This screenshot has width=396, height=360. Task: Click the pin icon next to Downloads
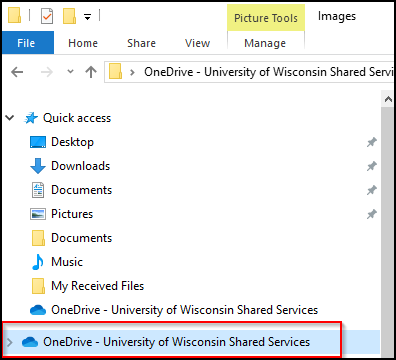point(372,166)
